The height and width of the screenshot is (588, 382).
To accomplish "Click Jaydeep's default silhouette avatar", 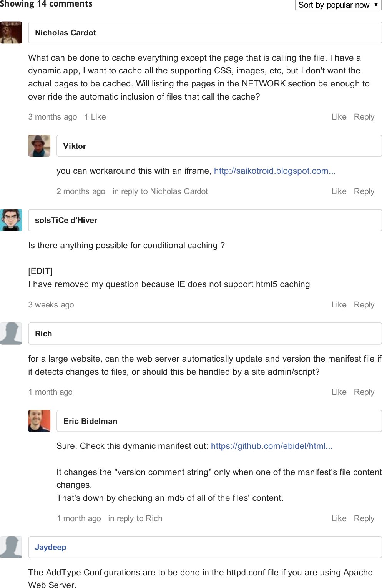I will [x=11, y=547].
